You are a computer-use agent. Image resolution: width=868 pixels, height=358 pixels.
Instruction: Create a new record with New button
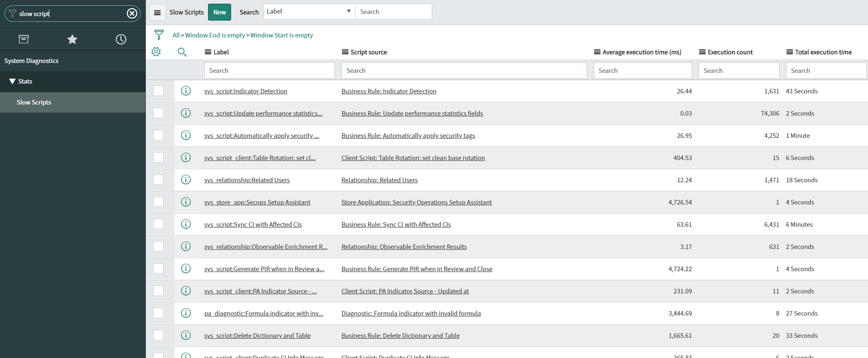point(220,12)
